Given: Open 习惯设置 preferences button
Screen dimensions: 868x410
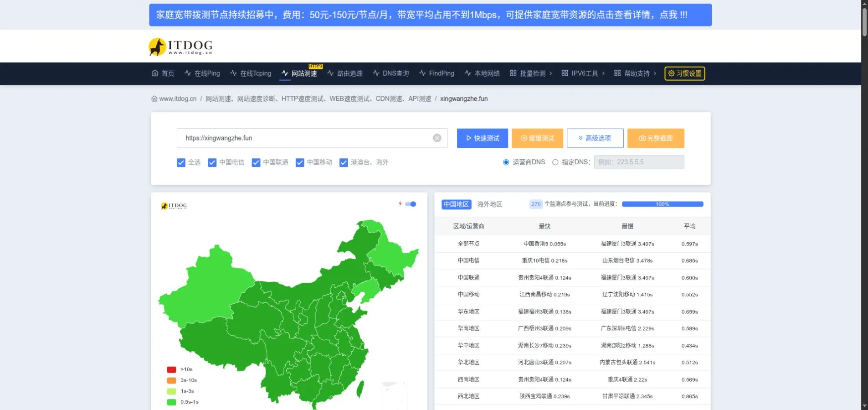Looking at the screenshot, I should (x=685, y=73).
